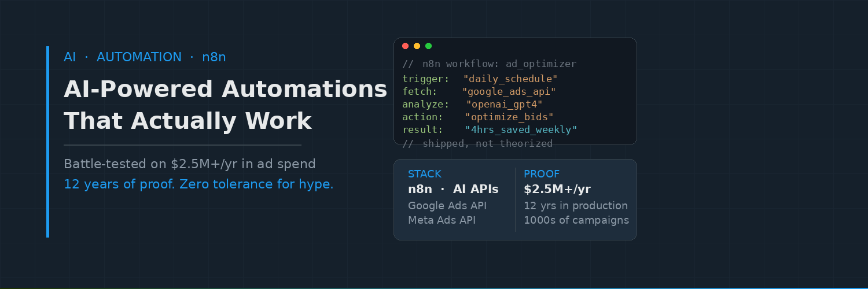Click "1000s of campaigns" in the card
The image size is (868, 289).
(x=576, y=220)
